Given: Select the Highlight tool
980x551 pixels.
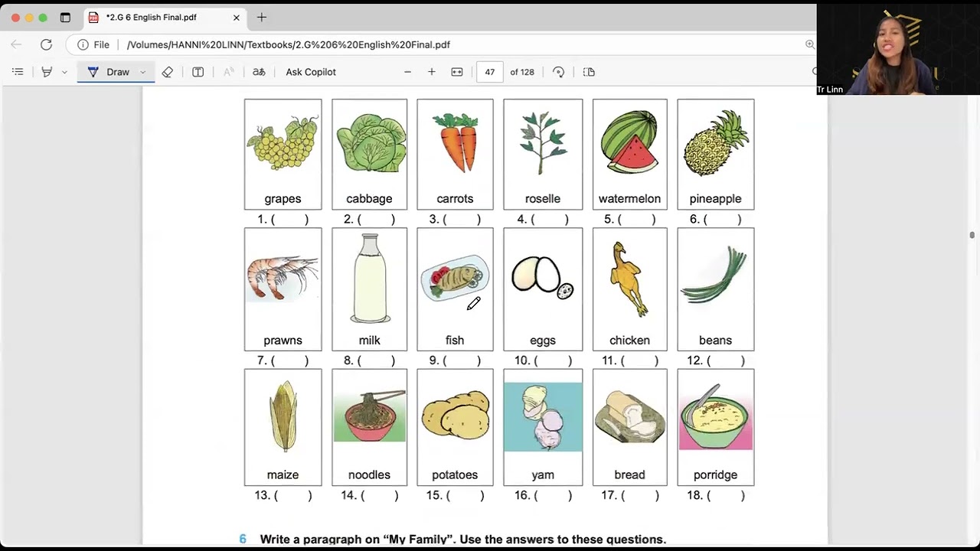Looking at the screenshot, I should [47, 72].
